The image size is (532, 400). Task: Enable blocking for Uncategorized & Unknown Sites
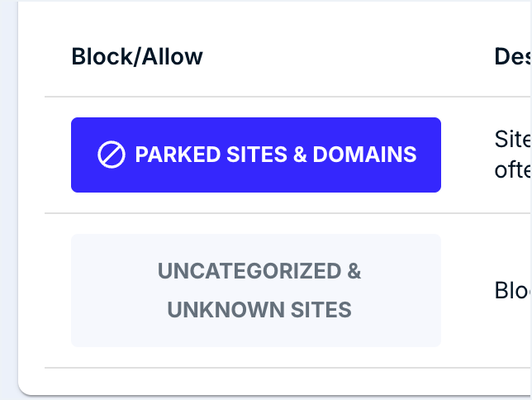pos(256,290)
